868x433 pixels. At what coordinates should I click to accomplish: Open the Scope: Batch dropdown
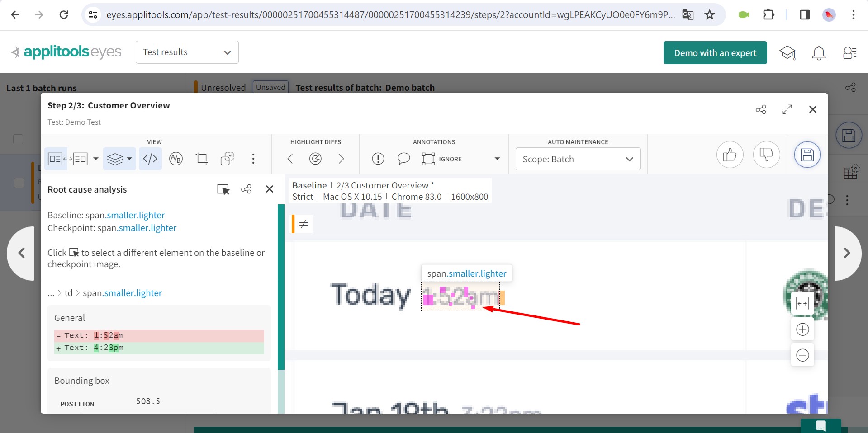click(x=578, y=159)
